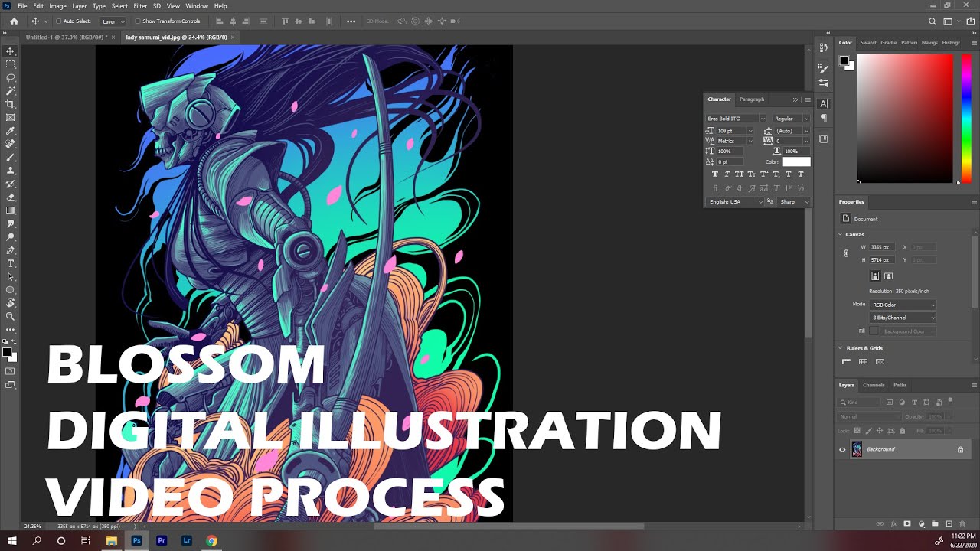The height and width of the screenshot is (551, 980).
Task: Select the Path Selection tool
Action: (10, 277)
